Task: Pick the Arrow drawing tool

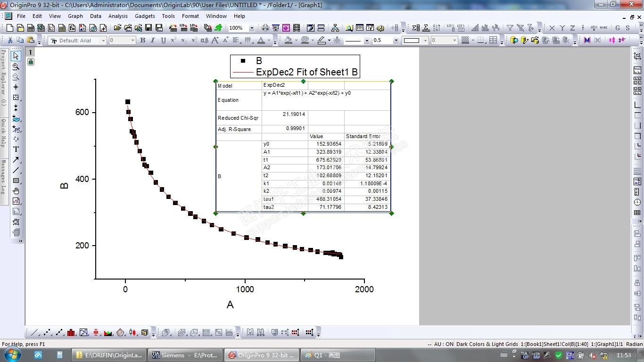Action: [x=16, y=160]
